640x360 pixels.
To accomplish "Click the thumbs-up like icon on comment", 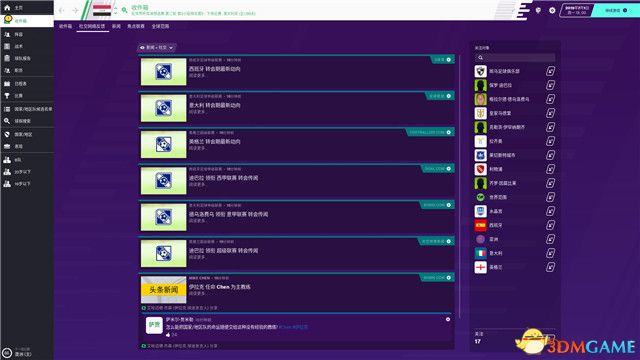I will coord(168,334).
